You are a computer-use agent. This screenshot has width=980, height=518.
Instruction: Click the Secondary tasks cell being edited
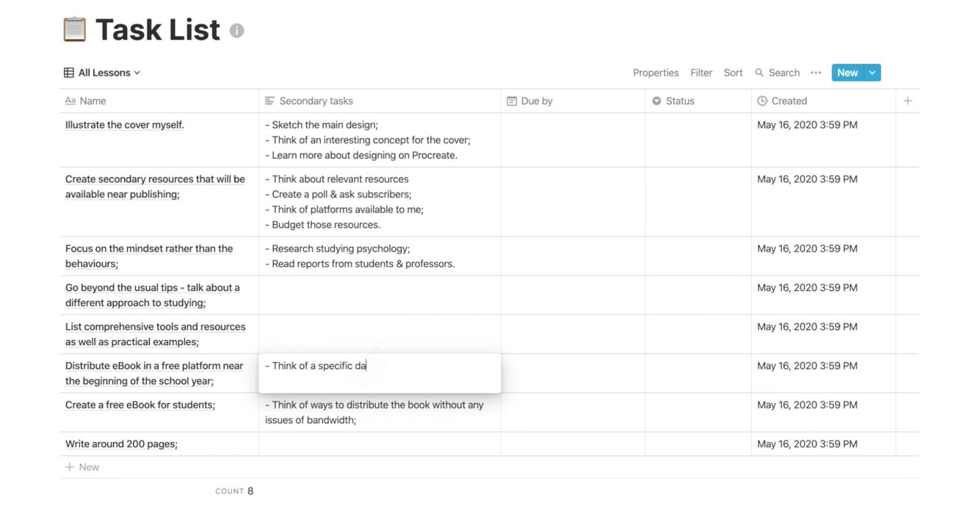tap(380, 373)
